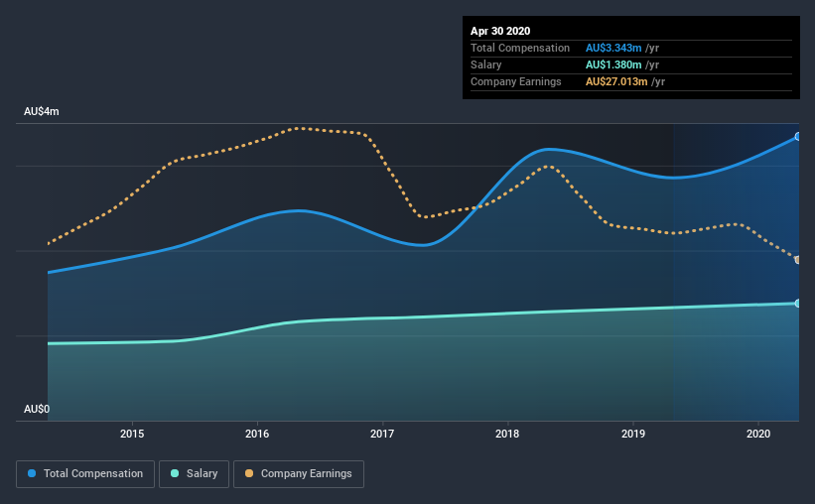Click the AU$1.380m salary value
Image resolution: width=815 pixels, height=504 pixels.
pyautogui.click(x=613, y=64)
